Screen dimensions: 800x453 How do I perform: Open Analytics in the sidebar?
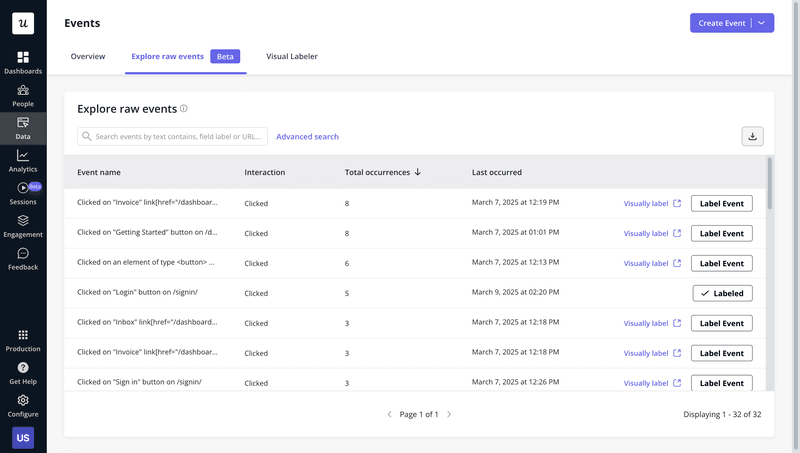[x=23, y=160]
